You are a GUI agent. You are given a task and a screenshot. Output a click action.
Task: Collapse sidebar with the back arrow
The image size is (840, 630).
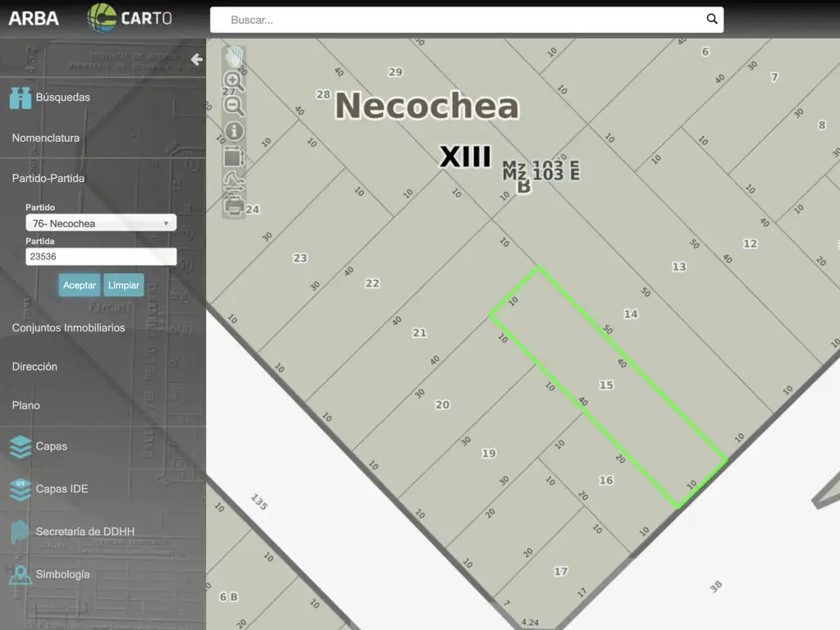click(x=196, y=59)
